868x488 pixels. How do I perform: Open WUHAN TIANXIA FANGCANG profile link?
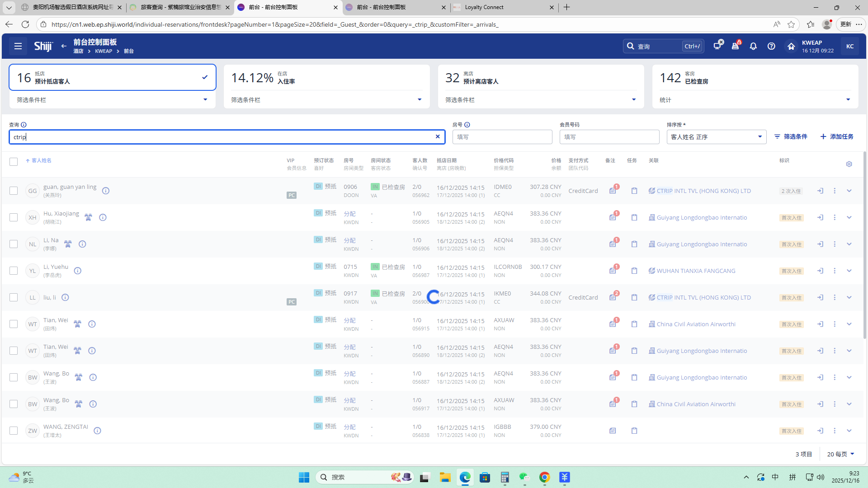coord(696,271)
